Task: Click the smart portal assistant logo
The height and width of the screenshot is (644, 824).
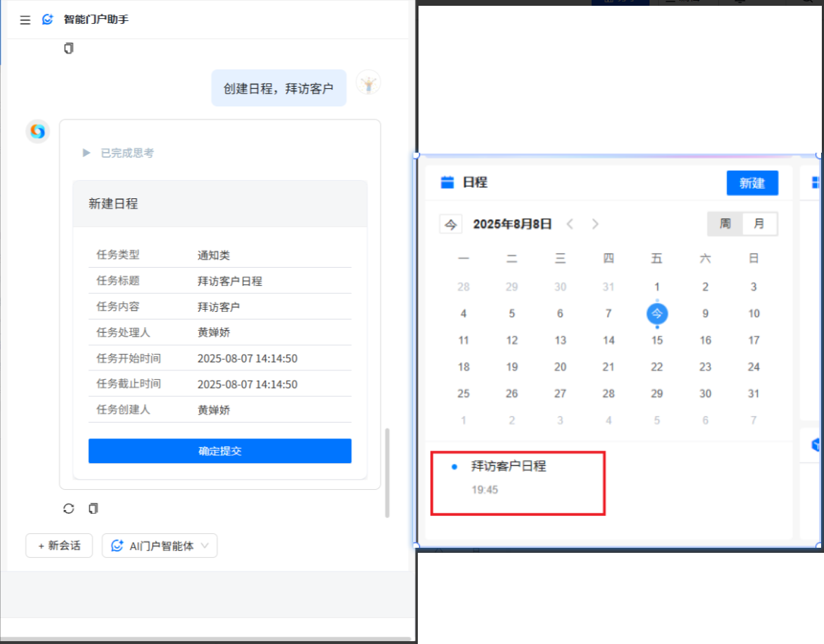Action: coord(48,20)
